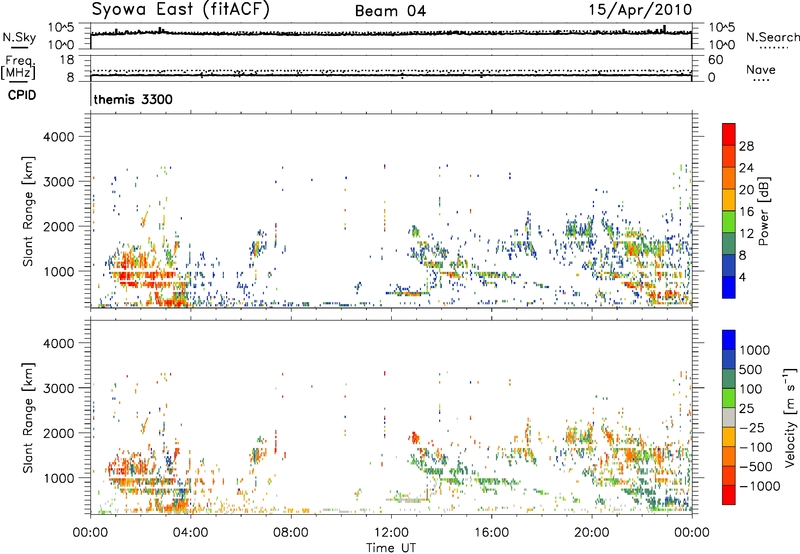Click the '60' right axis tick value

715,60
